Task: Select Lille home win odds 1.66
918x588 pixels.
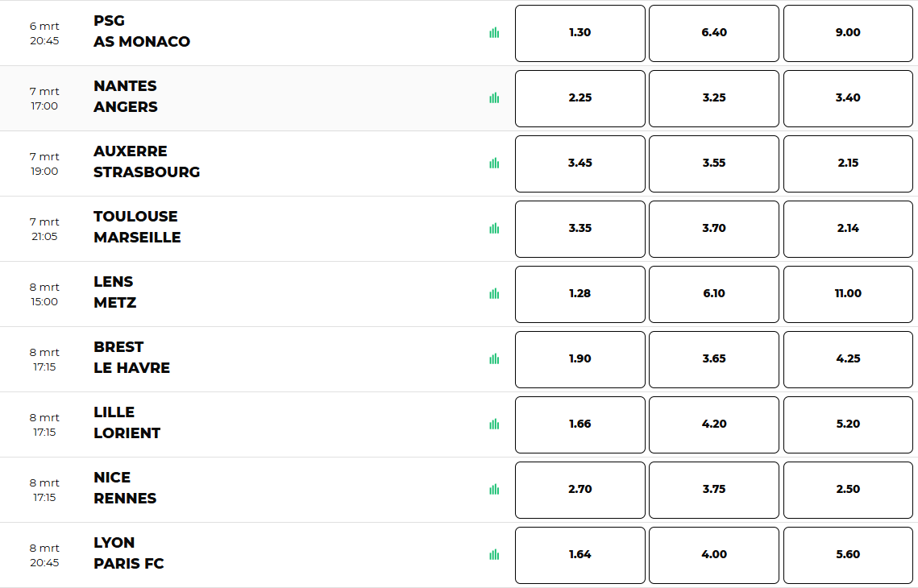Action: coord(579,424)
